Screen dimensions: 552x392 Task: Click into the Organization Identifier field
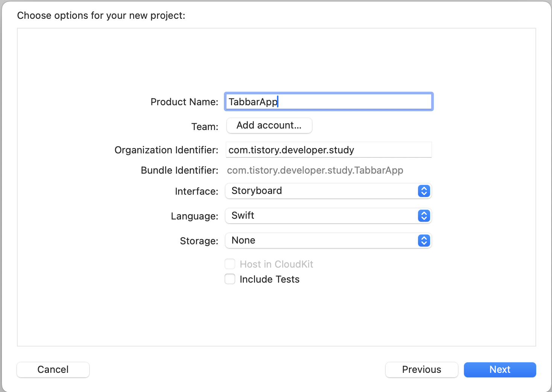click(x=328, y=150)
